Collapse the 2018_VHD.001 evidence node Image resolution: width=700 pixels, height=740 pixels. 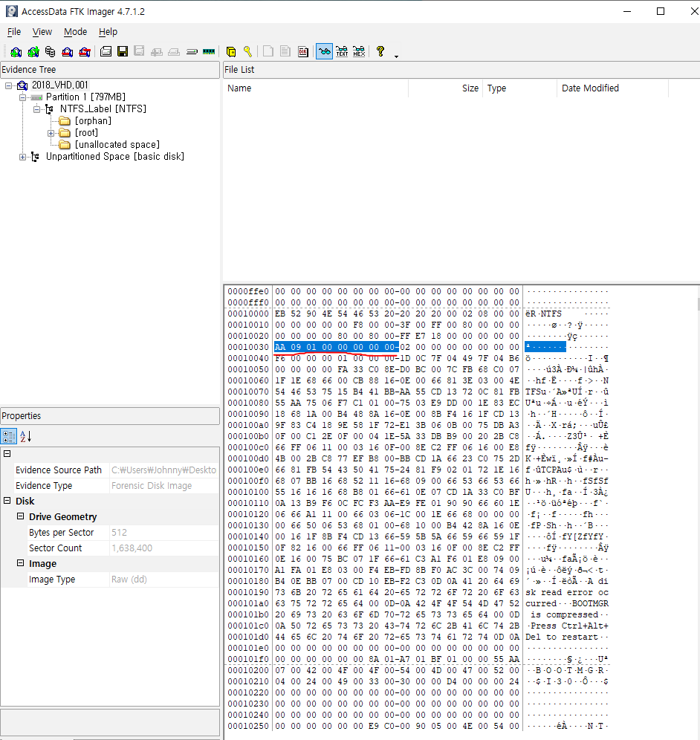(8, 85)
